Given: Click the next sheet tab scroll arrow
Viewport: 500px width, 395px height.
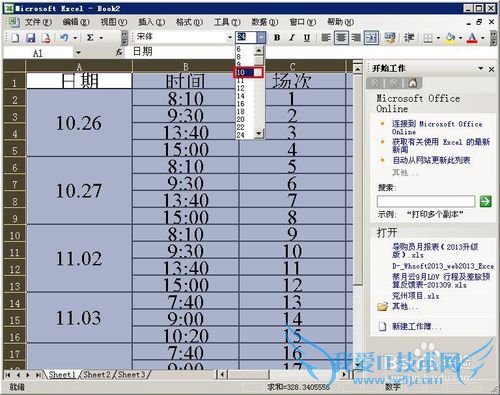Looking at the screenshot, I should 28,375.
